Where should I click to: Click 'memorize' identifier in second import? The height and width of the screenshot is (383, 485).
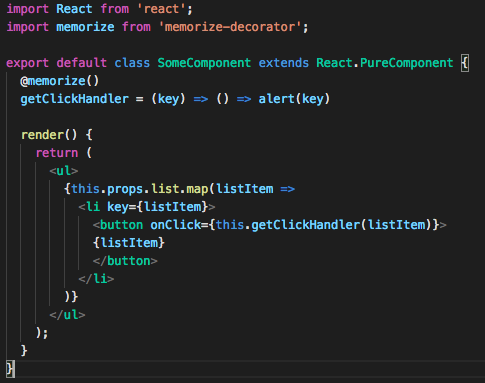pos(85,27)
